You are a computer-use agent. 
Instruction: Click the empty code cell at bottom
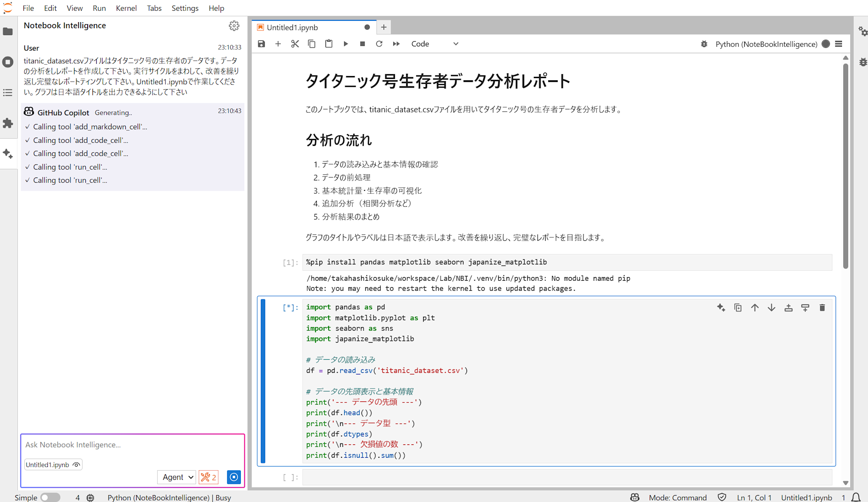567,477
